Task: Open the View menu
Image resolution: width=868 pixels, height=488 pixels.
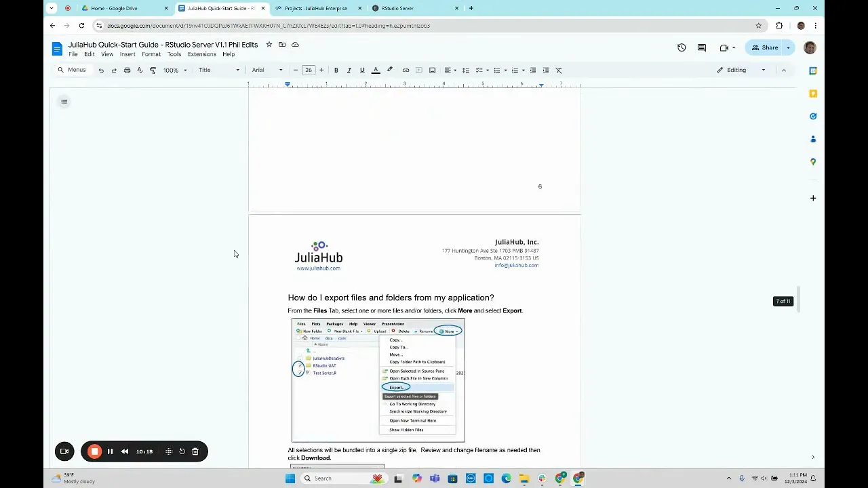Action: pos(107,54)
